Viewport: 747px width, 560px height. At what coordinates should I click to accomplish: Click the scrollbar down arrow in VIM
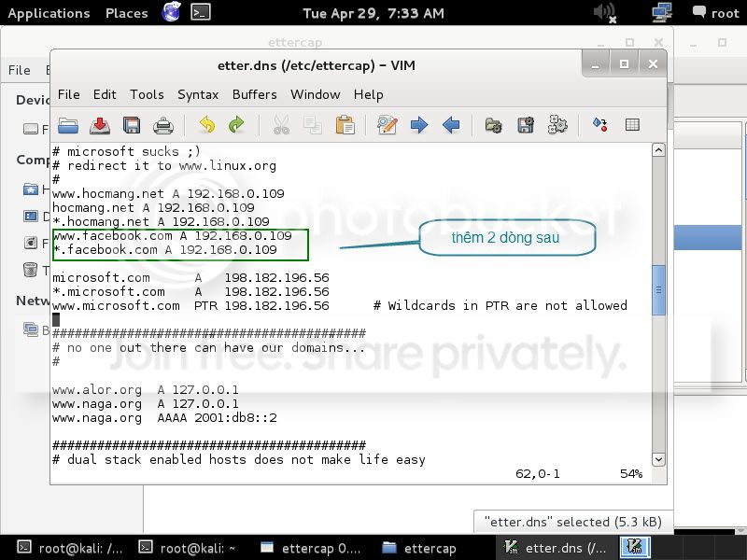[x=658, y=459]
